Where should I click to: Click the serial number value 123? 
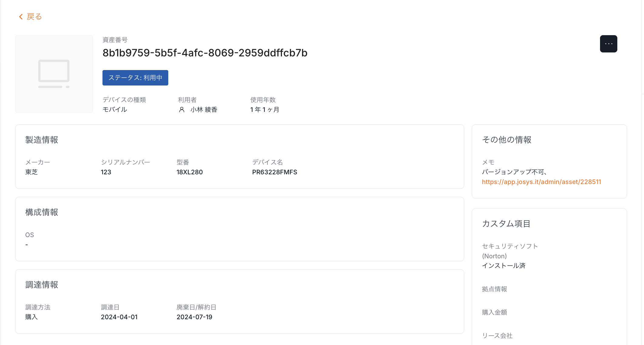coord(106,172)
